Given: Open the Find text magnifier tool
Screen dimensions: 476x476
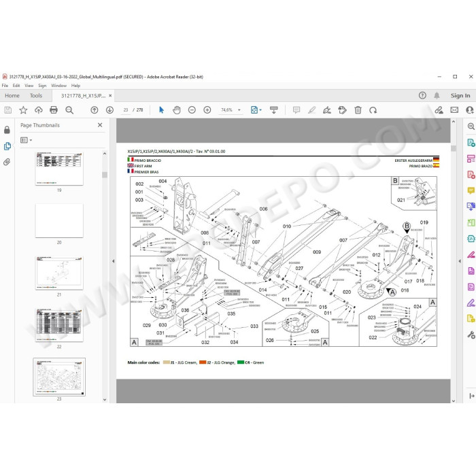Looking at the screenshot, I should [x=69, y=110].
